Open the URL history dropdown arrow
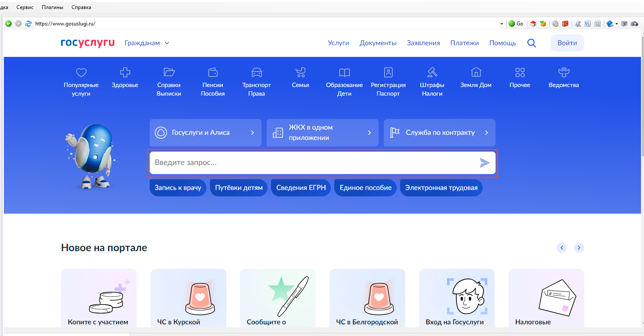This screenshot has width=644, height=336. 502,24
